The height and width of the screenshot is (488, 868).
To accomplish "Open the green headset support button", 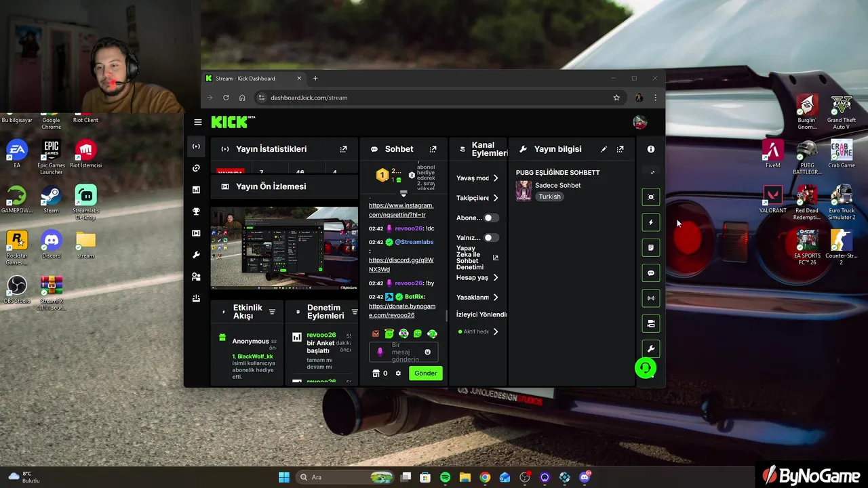I will click(646, 368).
